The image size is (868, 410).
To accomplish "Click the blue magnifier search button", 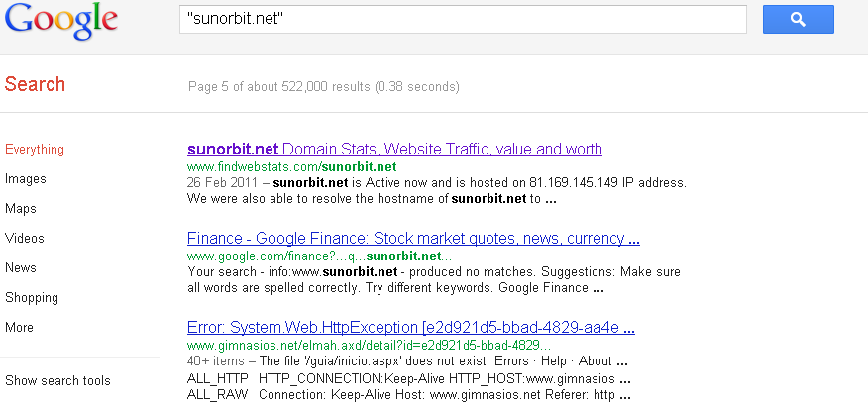I will tap(798, 20).
